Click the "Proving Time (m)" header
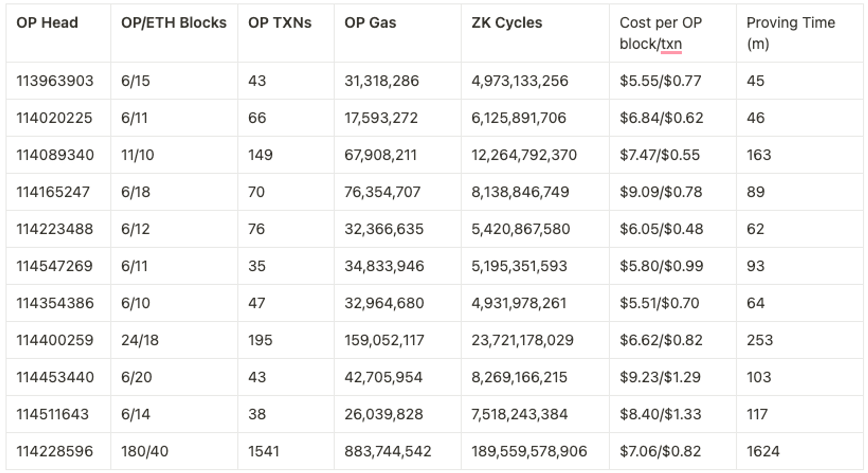 (791, 33)
